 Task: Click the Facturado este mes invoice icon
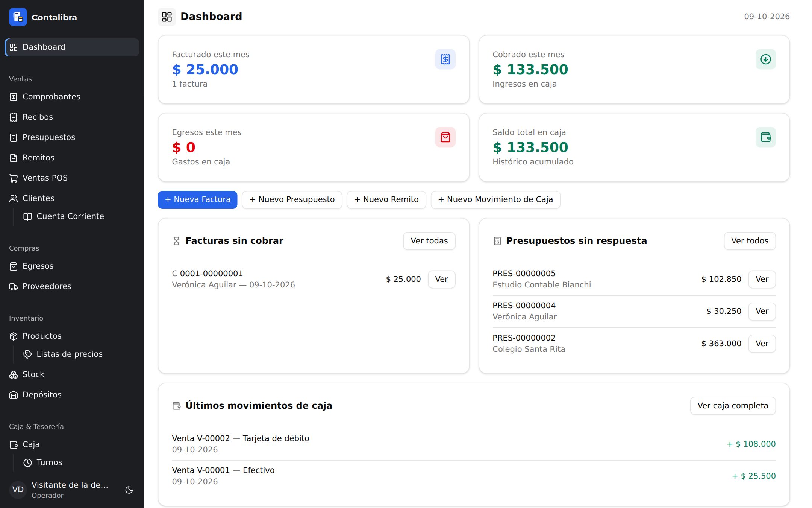pos(445,59)
